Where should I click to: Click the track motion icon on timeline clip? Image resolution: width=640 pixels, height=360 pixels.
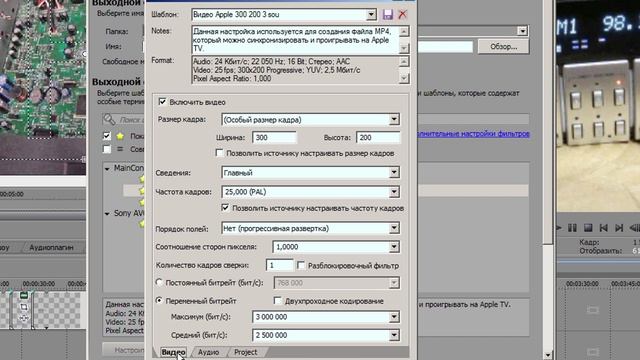tap(24, 318)
